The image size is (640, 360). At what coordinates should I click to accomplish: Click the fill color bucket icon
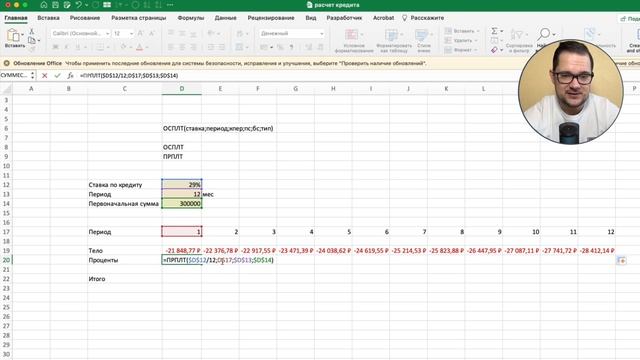pos(123,47)
